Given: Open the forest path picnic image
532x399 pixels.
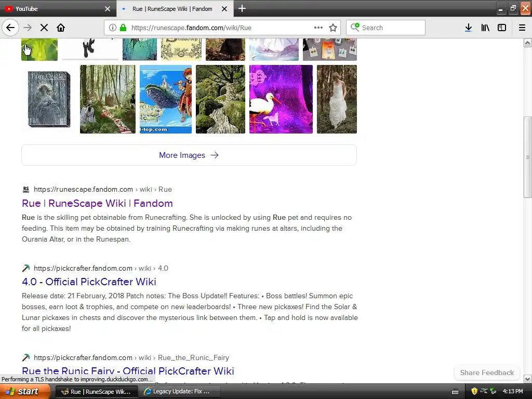Looking at the screenshot, I should click(108, 99).
